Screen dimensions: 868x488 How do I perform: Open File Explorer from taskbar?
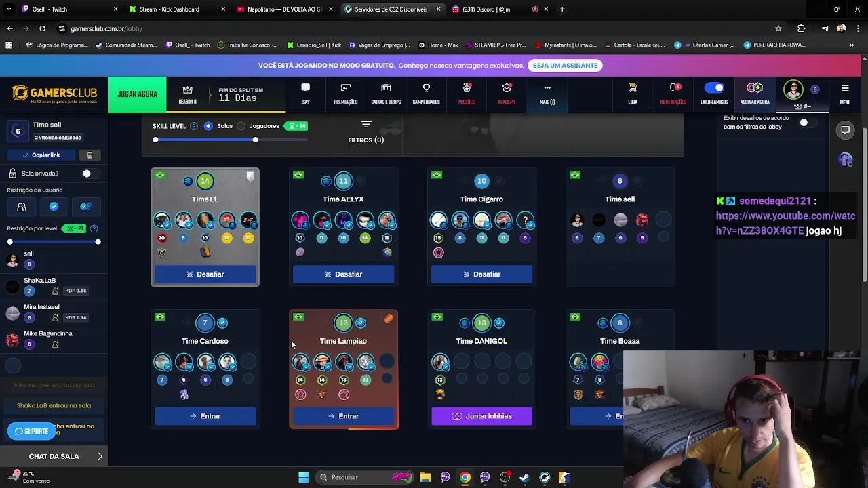point(425,477)
